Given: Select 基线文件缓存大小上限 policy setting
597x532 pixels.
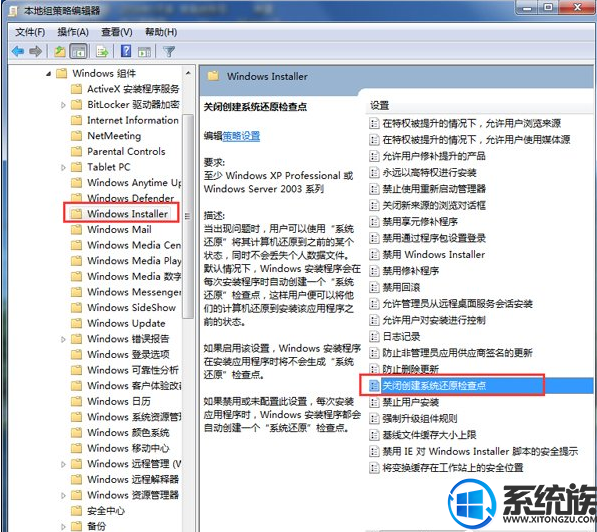Looking at the screenshot, I should click(429, 435).
